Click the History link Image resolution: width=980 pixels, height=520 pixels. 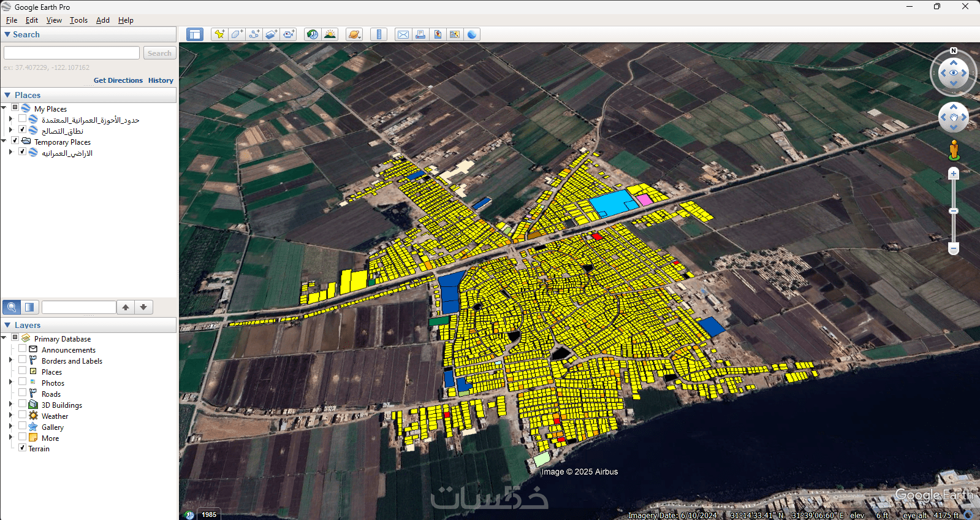click(161, 80)
